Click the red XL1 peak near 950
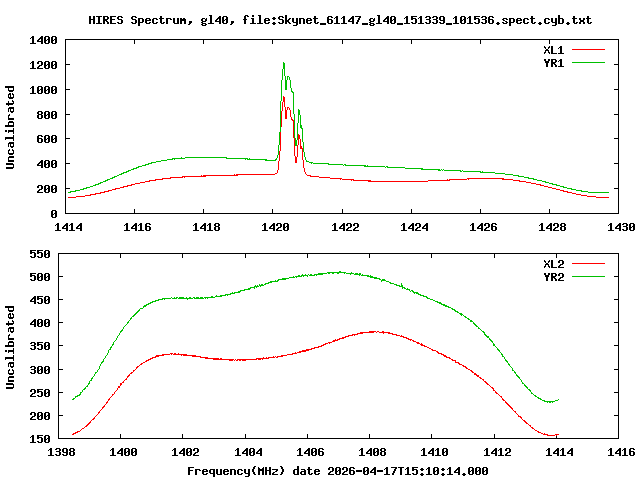 click(x=283, y=97)
